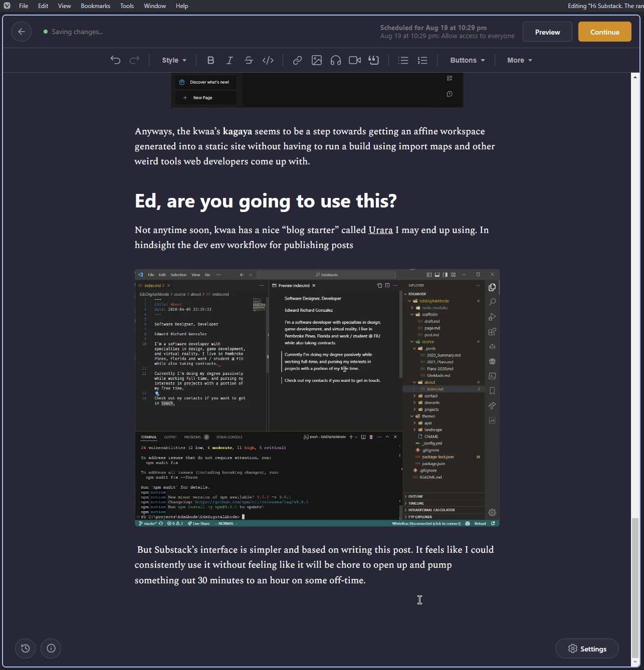Click the scheduled publish time text
Image resolution: width=644 pixels, height=670 pixels.
[433, 28]
